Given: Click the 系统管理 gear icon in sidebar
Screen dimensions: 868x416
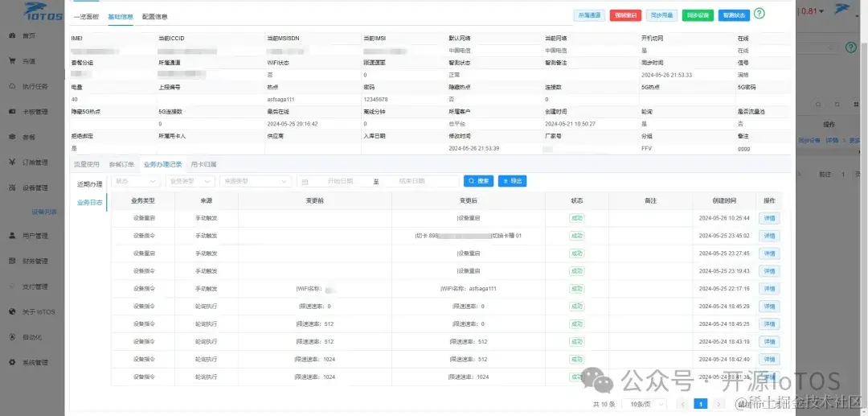Looking at the screenshot, I should pos(12,362).
